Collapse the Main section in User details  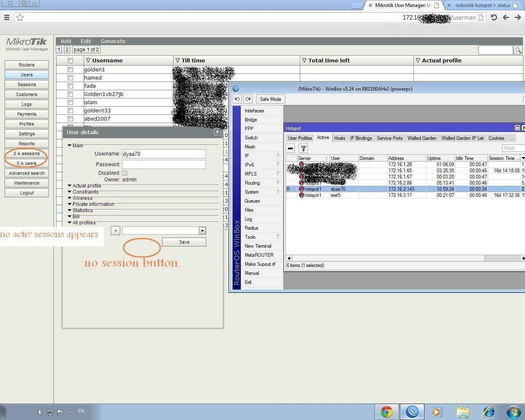[75, 146]
